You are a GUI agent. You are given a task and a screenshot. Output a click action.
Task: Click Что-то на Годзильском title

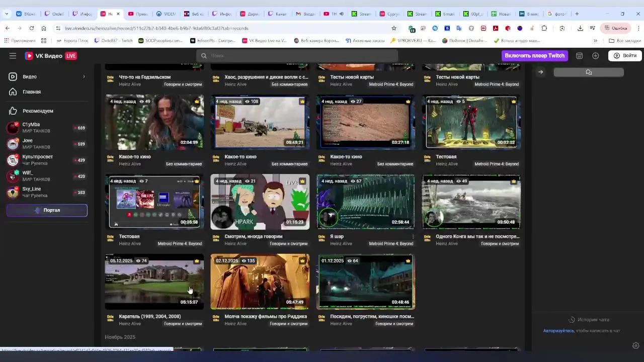tap(145, 77)
